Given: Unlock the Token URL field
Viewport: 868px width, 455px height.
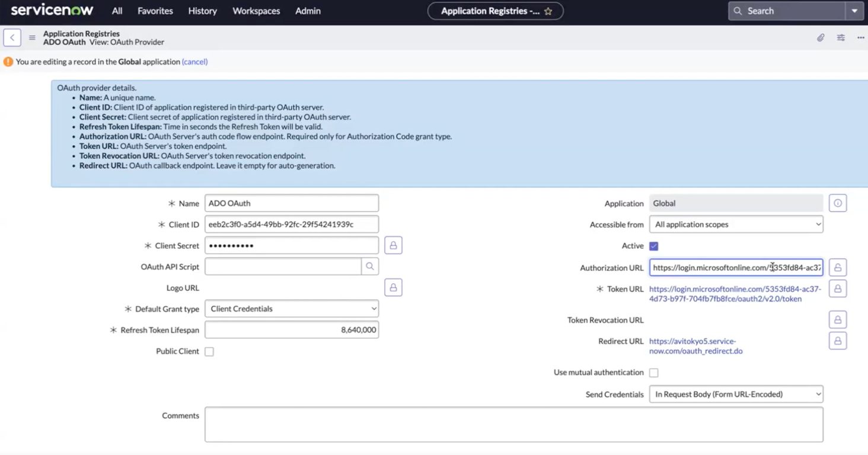Looking at the screenshot, I should coord(838,289).
